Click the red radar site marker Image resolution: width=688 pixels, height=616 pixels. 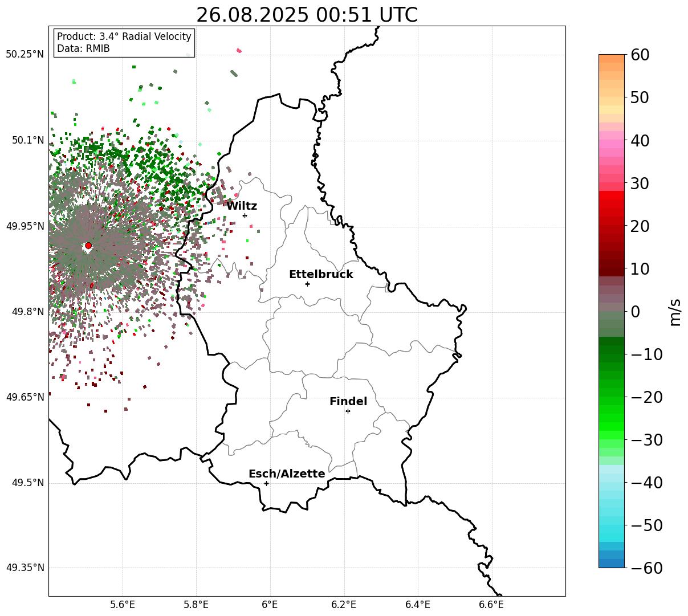88,246
